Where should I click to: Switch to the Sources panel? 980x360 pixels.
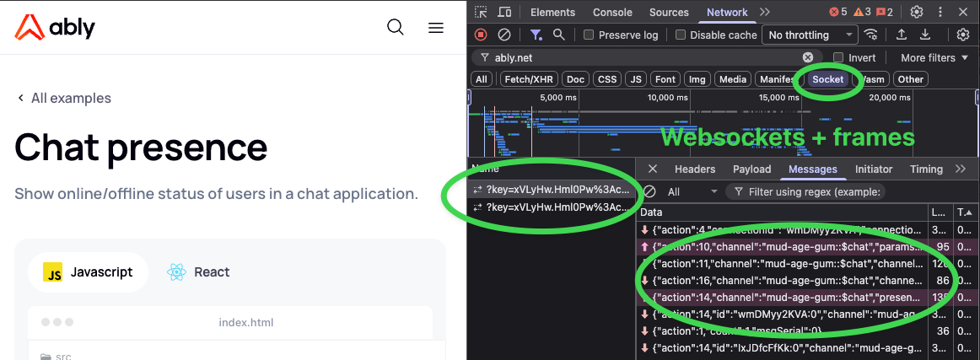click(669, 13)
